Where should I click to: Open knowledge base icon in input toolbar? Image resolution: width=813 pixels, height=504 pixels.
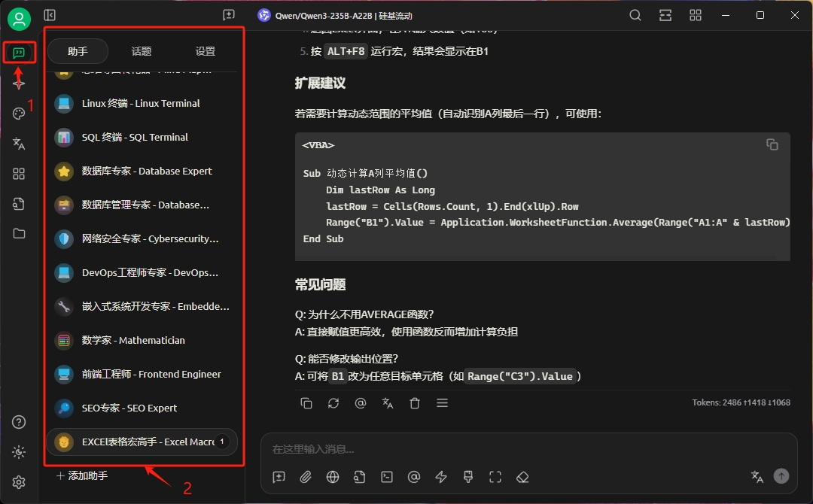click(360, 477)
